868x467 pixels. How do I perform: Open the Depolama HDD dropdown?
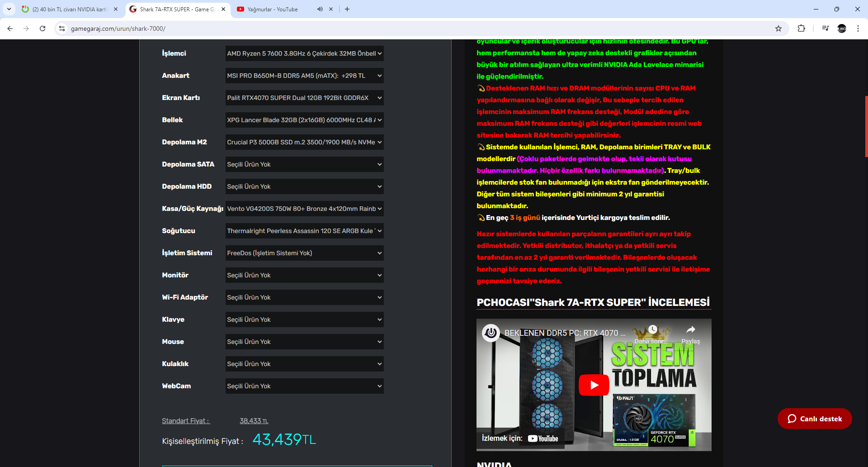click(305, 186)
